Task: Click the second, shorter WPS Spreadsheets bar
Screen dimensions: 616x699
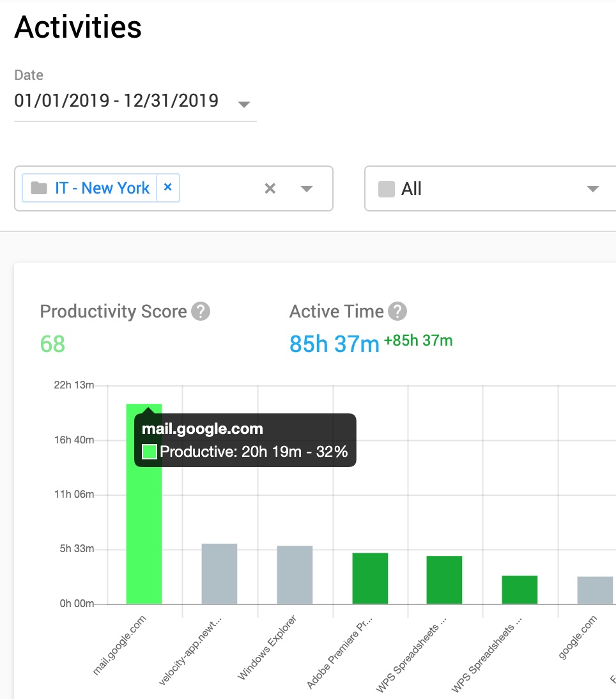Action: point(520,590)
